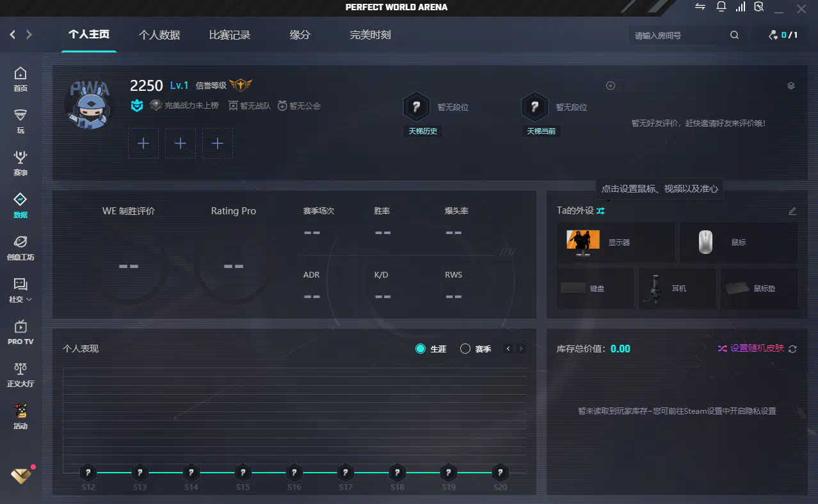Select the 数据 data sidebar icon
The height and width of the screenshot is (504, 818).
(20, 206)
